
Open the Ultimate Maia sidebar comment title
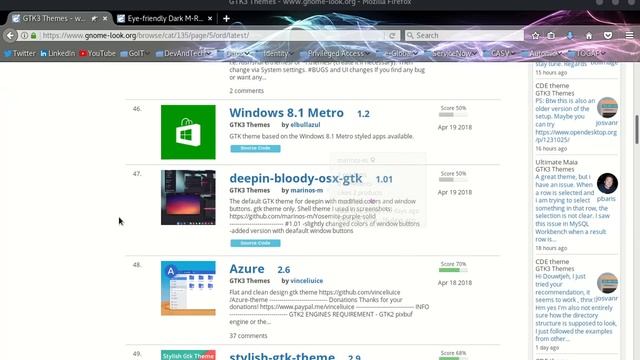[556, 162]
